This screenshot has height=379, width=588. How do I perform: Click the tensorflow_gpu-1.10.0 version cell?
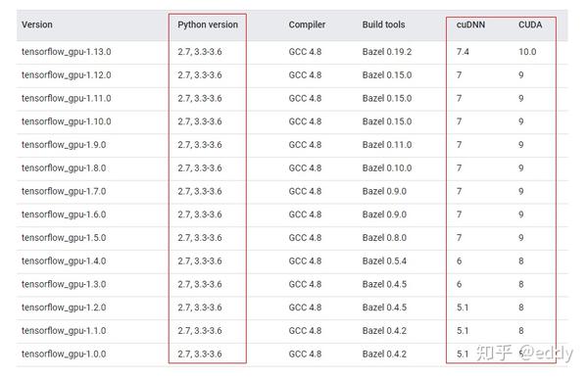pyautogui.click(x=66, y=121)
